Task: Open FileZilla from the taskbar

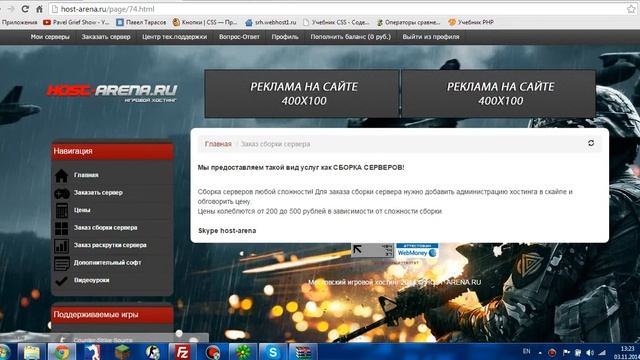Action: click(x=182, y=352)
